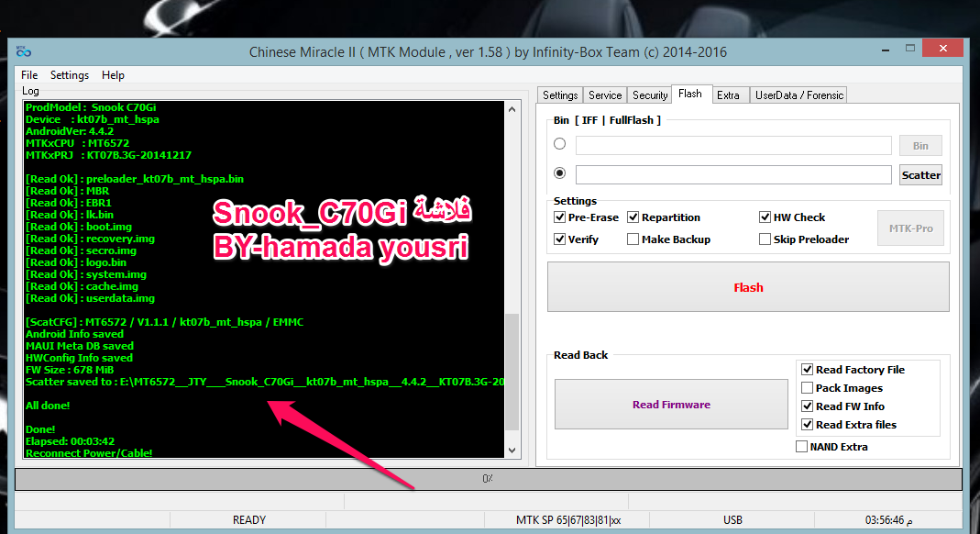The image size is (980, 534).
Task: Minimize the Chinese Miracle II window
Action: [x=886, y=49]
